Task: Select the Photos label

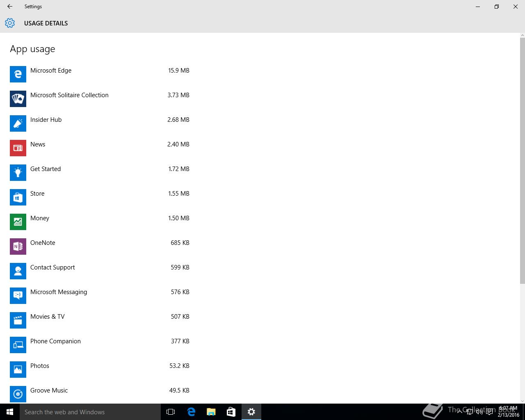Action: coord(40,366)
